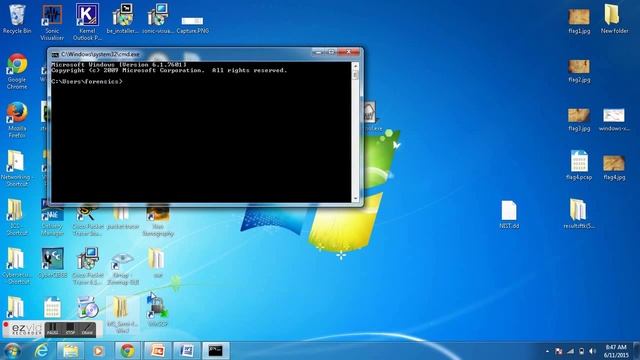Open the Windows Start menu
This screenshot has width=640, height=360.
coord(12,351)
